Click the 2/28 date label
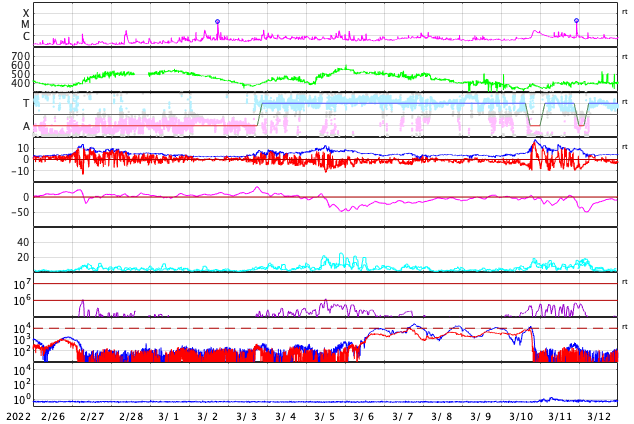The height and width of the screenshot is (424, 634). click(131, 416)
